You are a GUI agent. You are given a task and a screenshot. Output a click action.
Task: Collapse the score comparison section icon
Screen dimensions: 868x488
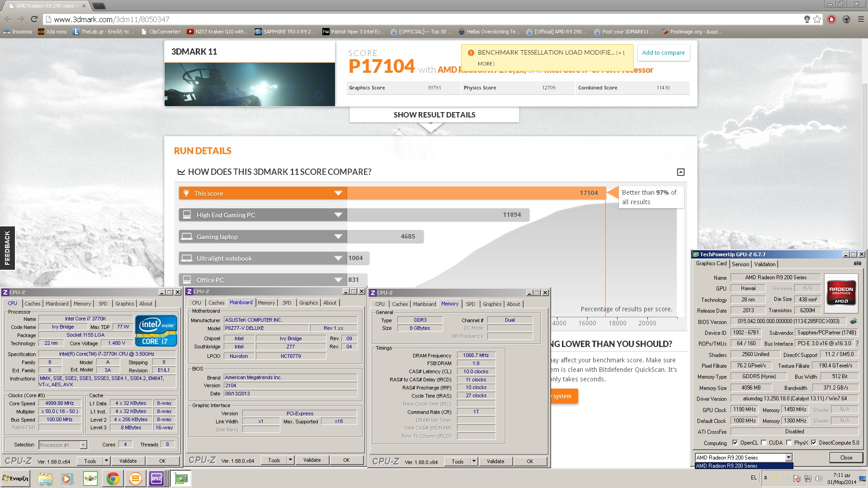click(680, 172)
